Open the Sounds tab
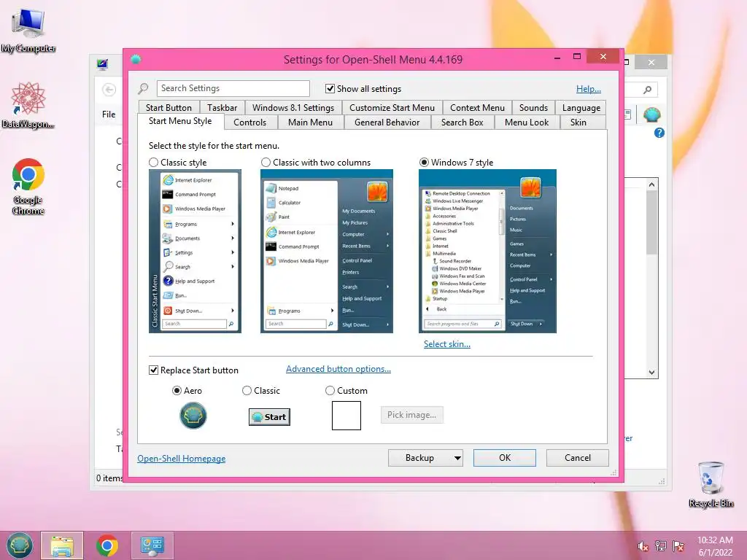747x560 pixels. tap(533, 108)
